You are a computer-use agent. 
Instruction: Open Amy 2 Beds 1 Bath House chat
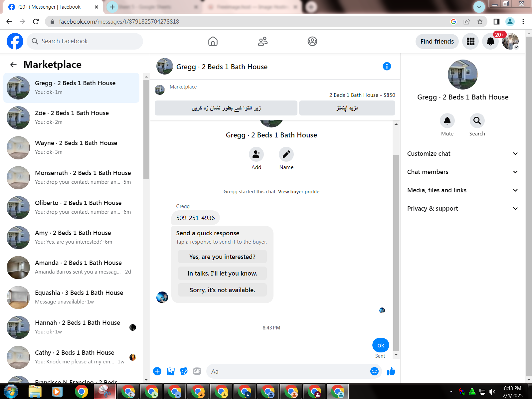coord(72,238)
